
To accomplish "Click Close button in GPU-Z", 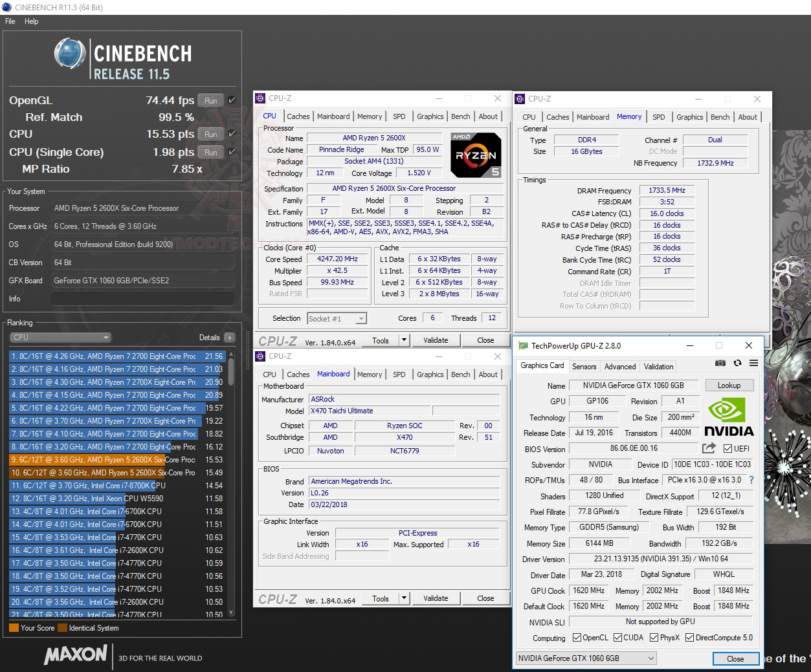I will (735, 658).
